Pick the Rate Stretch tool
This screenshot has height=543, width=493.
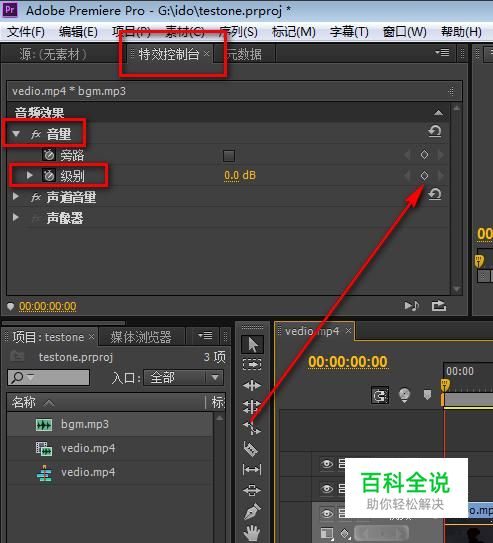point(252,427)
